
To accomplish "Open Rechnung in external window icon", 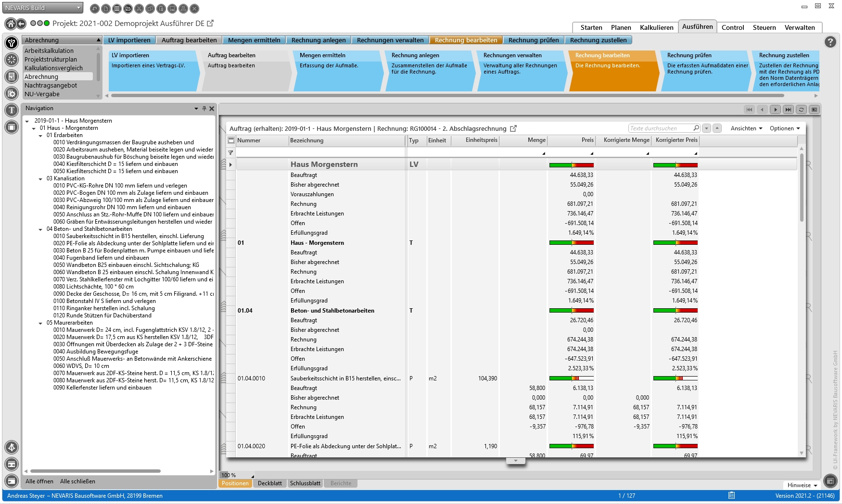I will (x=513, y=128).
